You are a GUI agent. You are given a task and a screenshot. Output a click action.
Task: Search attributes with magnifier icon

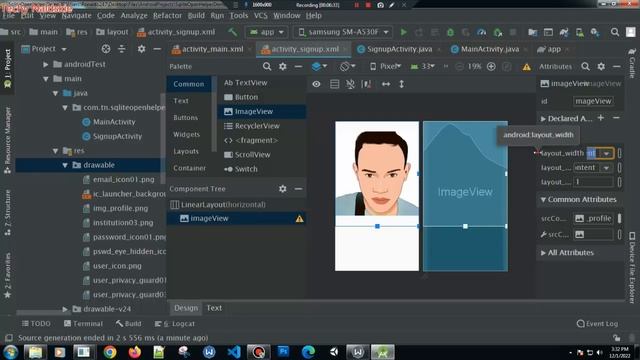585,66
